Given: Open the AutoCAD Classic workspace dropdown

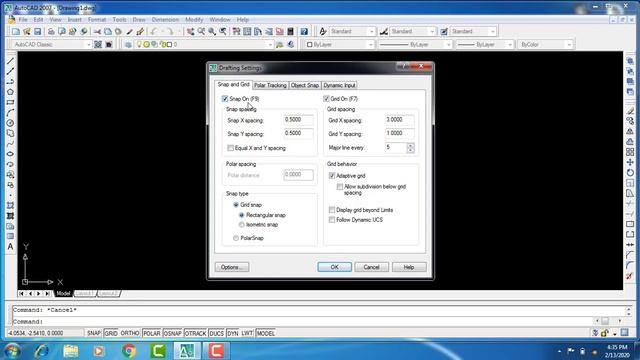Looking at the screenshot, I should [88, 44].
